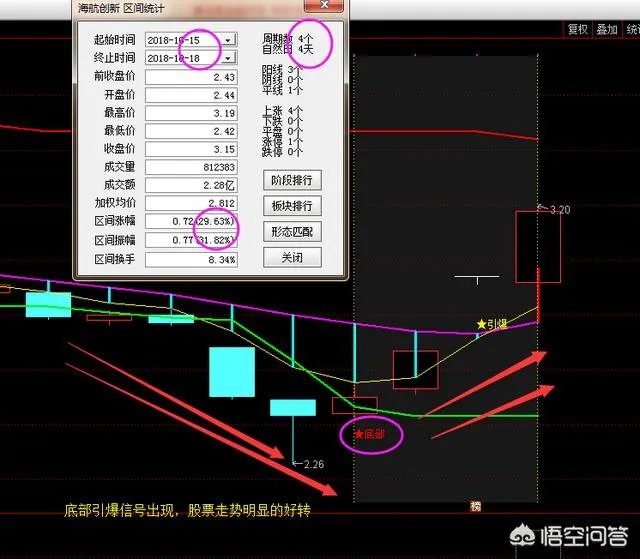Viewport: 640px width, 559px height.
Task: Click the 涨停 1个 statistic text
Action: point(282,142)
